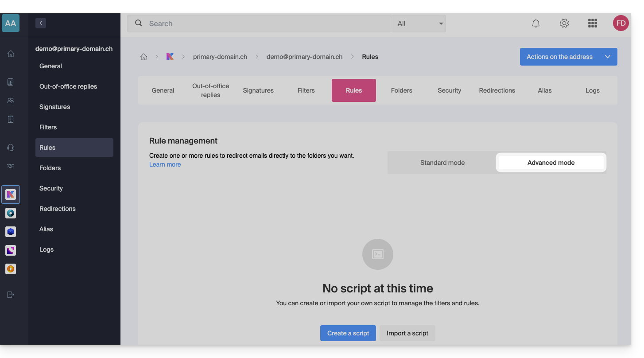Click the notifications bell icon
Screen dimensions: 644x358
536,23
